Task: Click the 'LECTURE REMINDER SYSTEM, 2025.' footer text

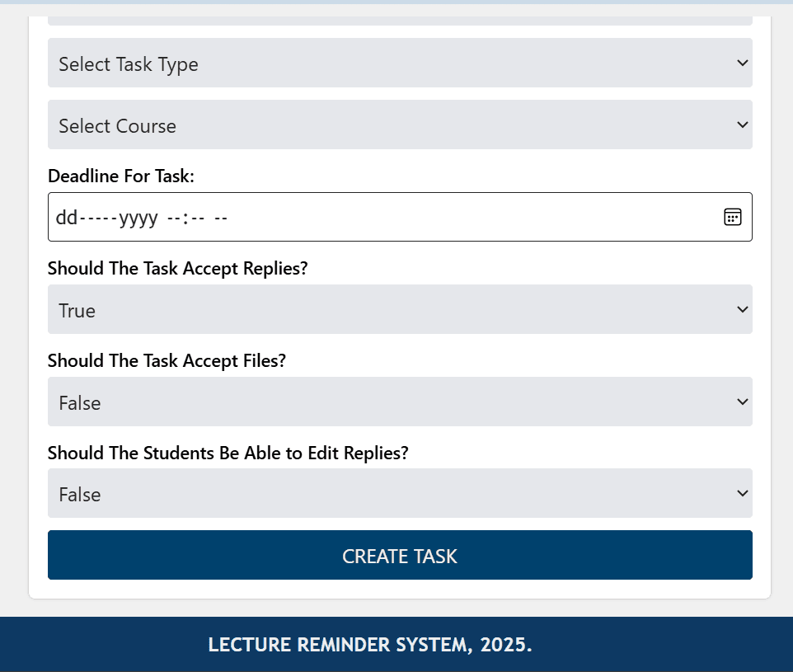Action: 370,645
